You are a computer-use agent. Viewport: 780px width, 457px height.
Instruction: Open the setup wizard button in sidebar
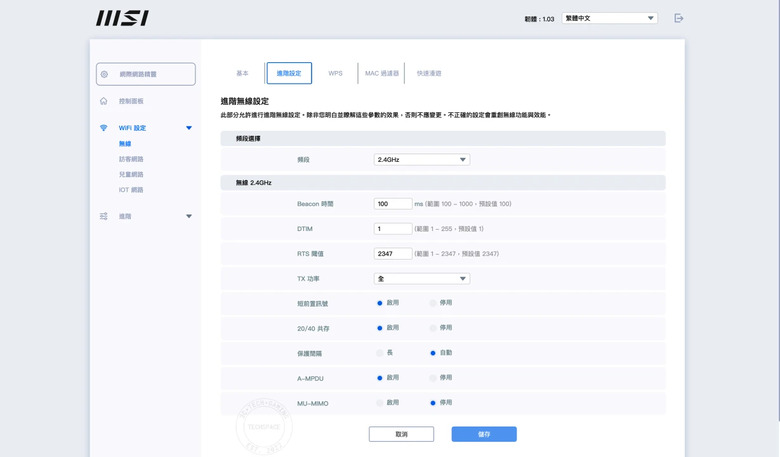[x=146, y=74]
